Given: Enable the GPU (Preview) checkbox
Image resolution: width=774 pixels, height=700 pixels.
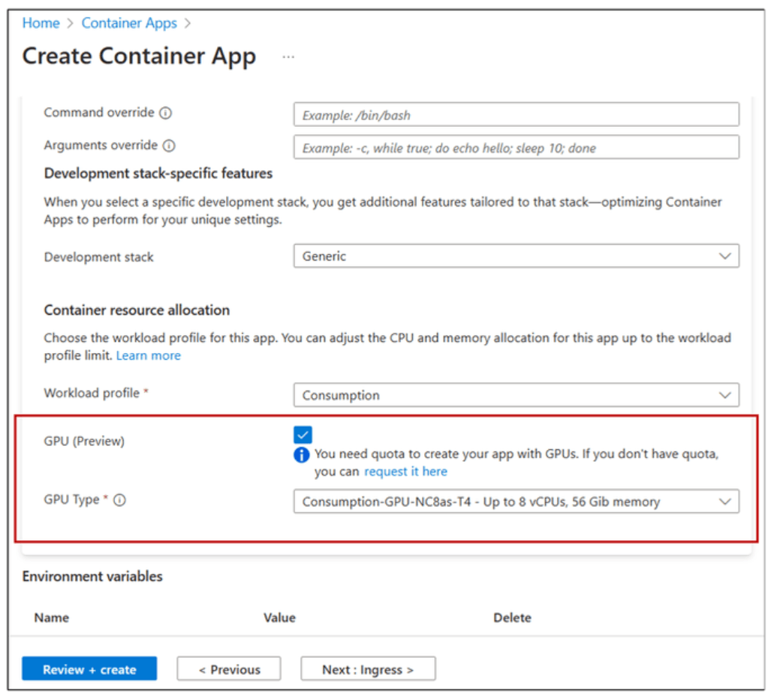Looking at the screenshot, I should (x=303, y=434).
